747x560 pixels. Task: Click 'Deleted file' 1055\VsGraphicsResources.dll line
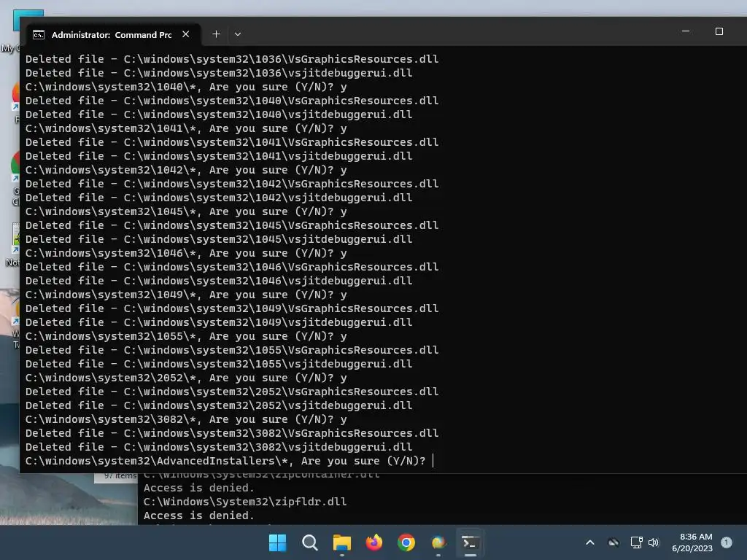click(232, 350)
